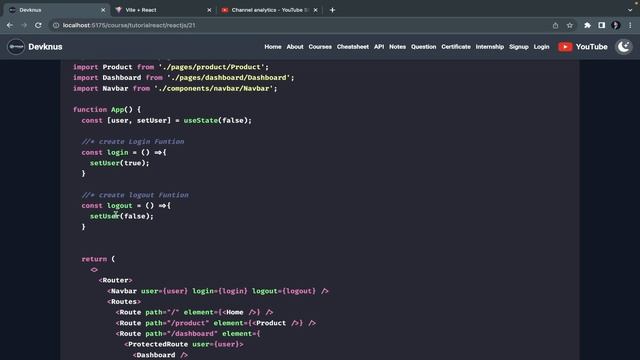The width and height of the screenshot is (640, 360).
Task: Click the Navbar import line
Action: [175, 88]
